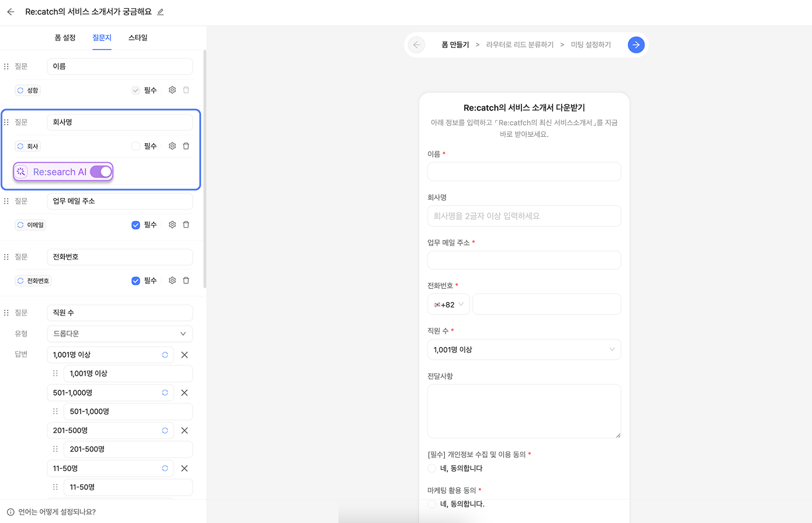Uncheck required for 전화번호 question
This screenshot has width=812, height=523.
click(136, 280)
